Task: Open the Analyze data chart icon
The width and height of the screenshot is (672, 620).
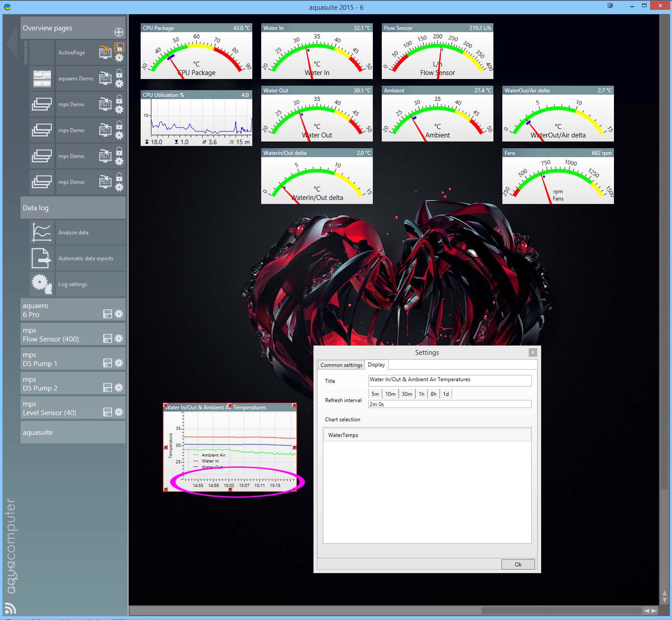Action: coord(42,232)
